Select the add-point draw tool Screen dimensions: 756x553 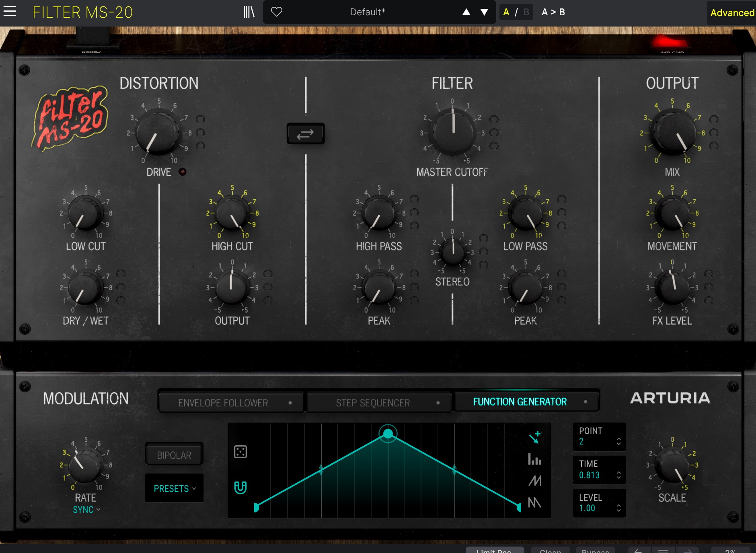click(535, 437)
